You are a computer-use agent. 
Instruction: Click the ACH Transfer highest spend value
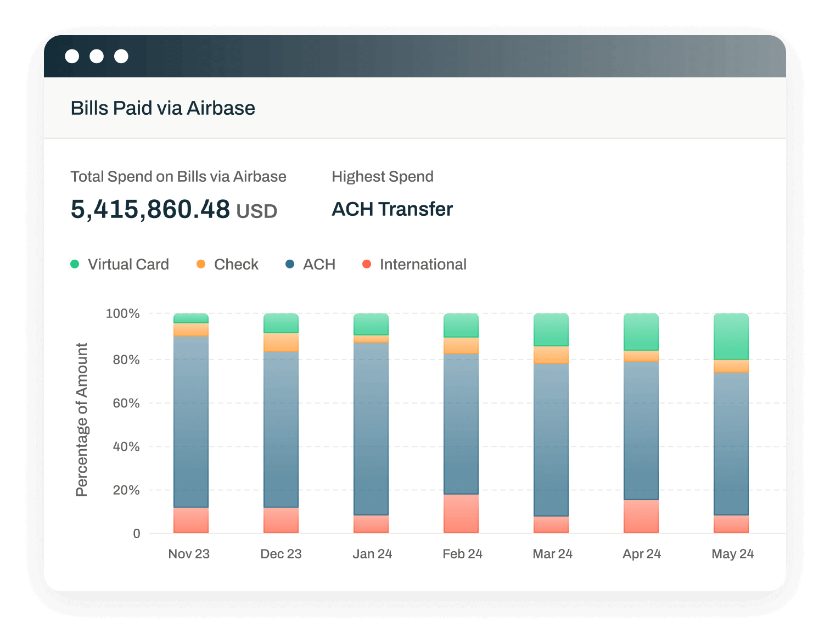392,209
